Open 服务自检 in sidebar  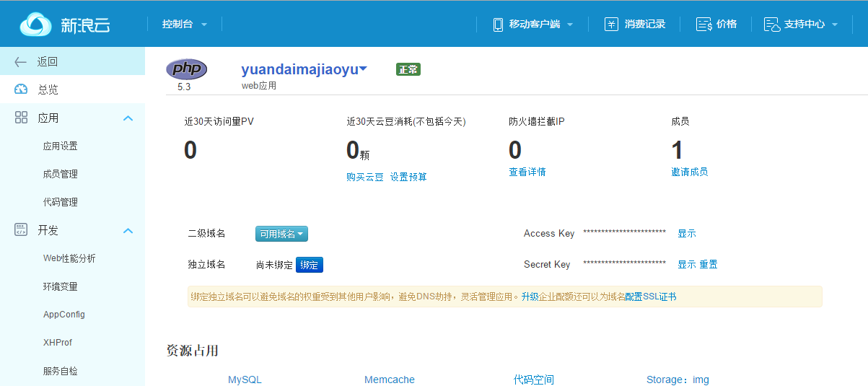[61, 371]
